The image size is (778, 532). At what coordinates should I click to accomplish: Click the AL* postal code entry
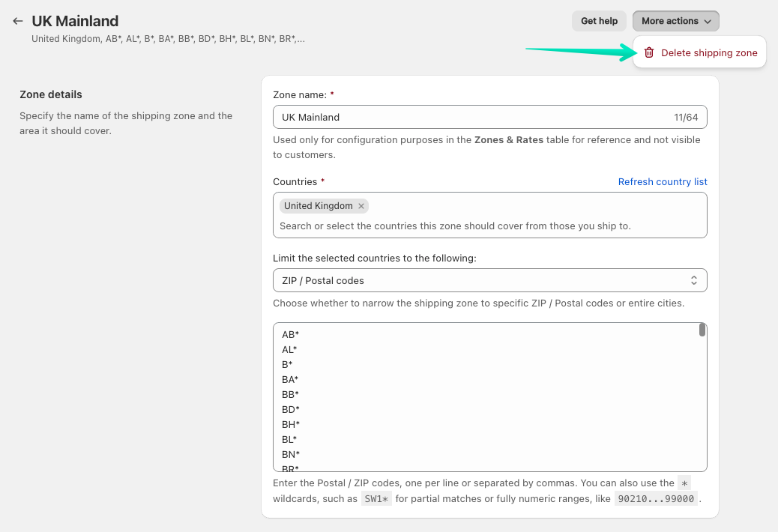(290, 349)
